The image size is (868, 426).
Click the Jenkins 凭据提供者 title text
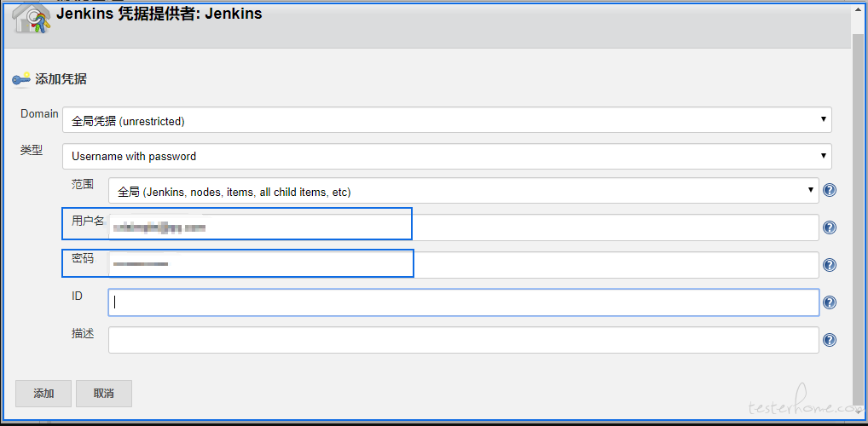coord(159,14)
